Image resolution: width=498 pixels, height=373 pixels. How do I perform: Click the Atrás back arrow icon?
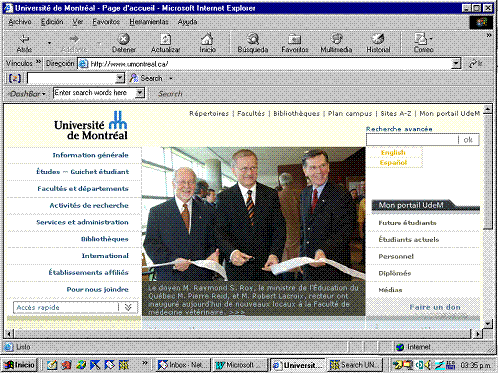click(x=24, y=40)
